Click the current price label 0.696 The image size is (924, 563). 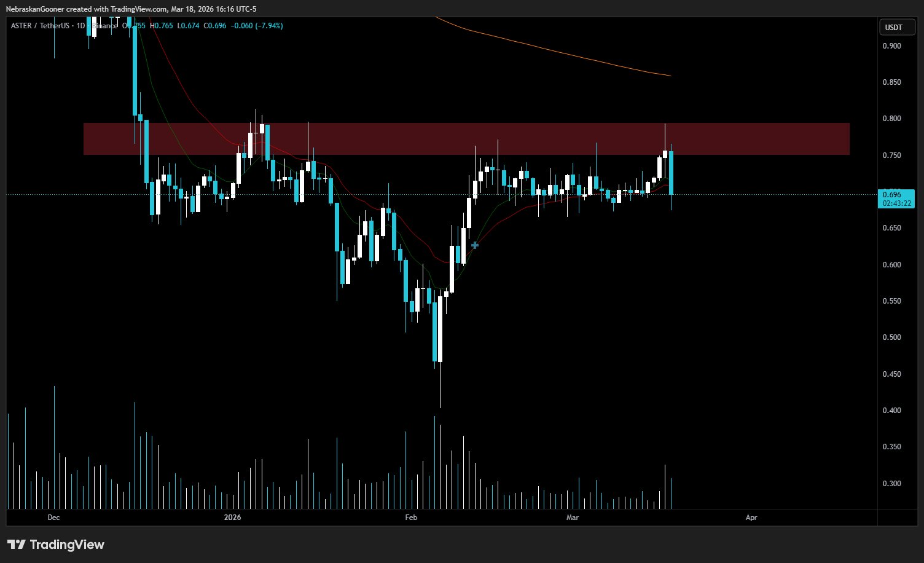[891, 194]
